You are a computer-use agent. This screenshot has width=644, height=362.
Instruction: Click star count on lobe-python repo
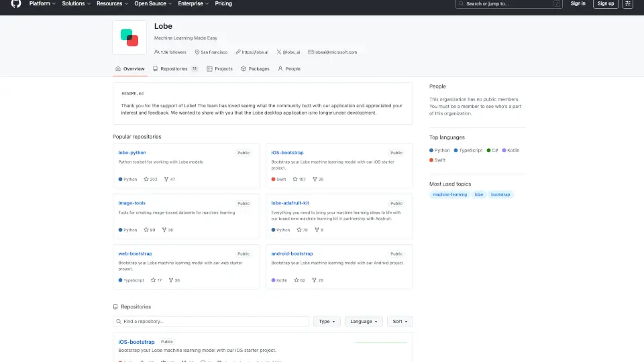coord(150,180)
